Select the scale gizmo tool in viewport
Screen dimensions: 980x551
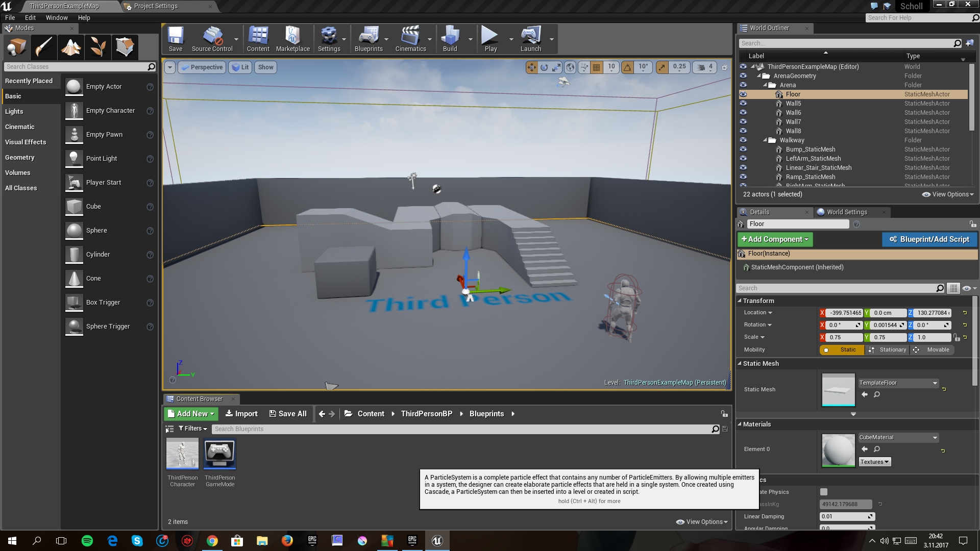click(x=556, y=67)
